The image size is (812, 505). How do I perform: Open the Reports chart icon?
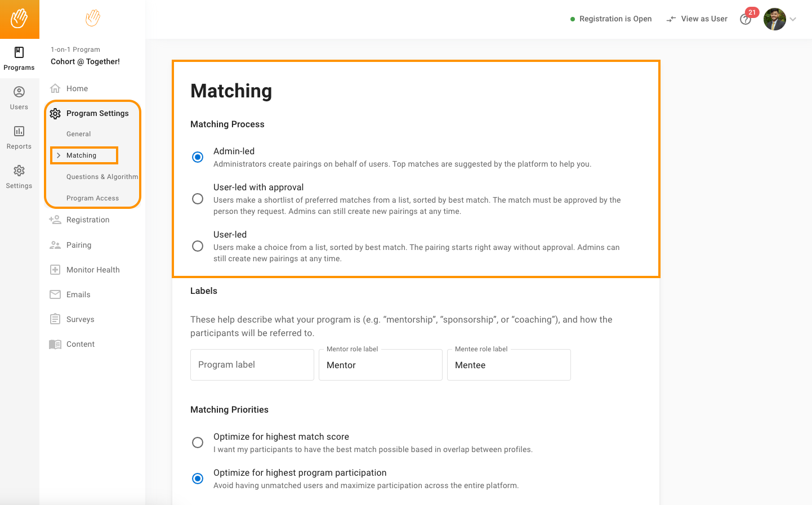click(19, 131)
